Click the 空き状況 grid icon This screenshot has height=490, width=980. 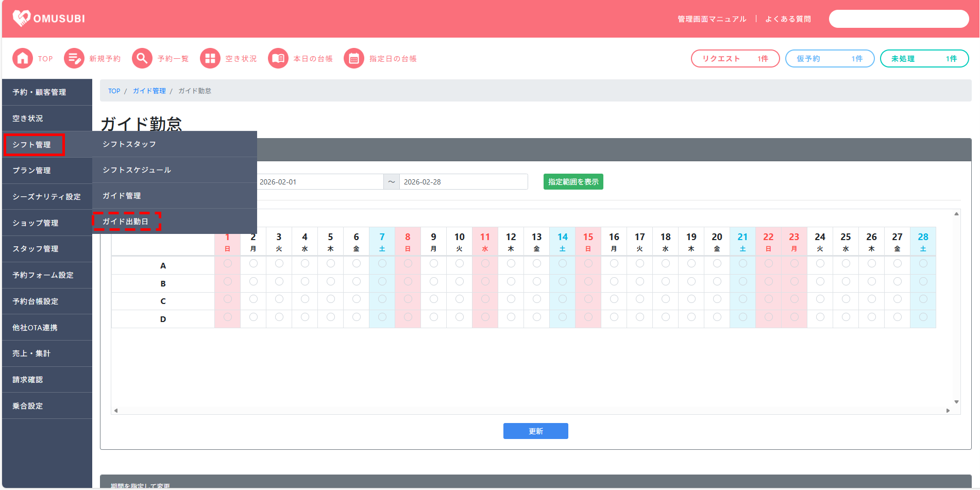210,59
